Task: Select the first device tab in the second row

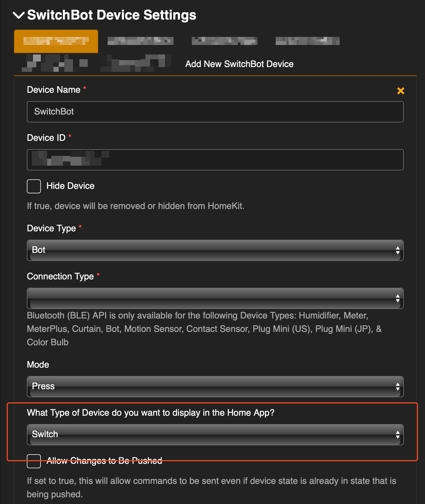Action: tap(55, 63)
